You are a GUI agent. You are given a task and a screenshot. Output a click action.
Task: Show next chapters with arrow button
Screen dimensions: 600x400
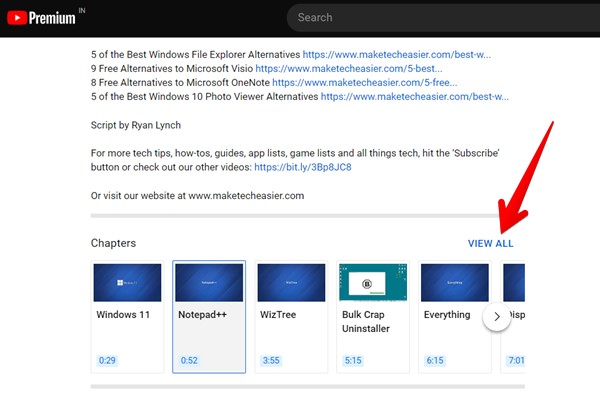(x=497, y=317)
